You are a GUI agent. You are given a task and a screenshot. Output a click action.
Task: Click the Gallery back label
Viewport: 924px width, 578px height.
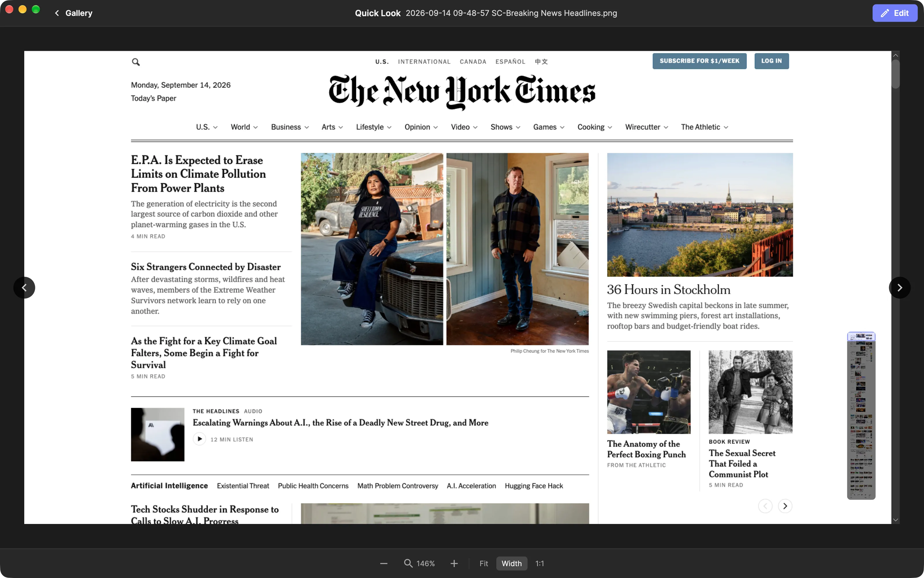click(x=79, y=13)
